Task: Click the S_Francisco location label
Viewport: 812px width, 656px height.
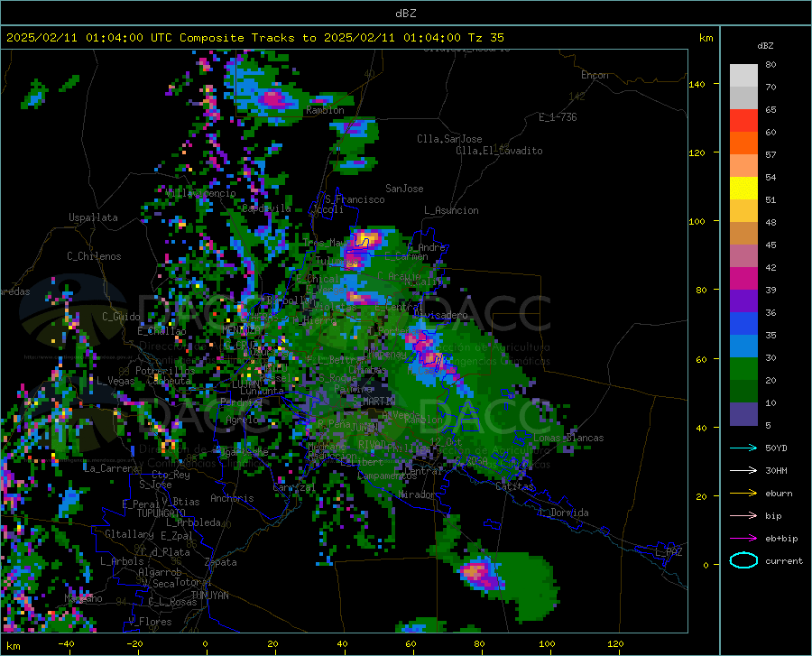Action: pos(355,199)
